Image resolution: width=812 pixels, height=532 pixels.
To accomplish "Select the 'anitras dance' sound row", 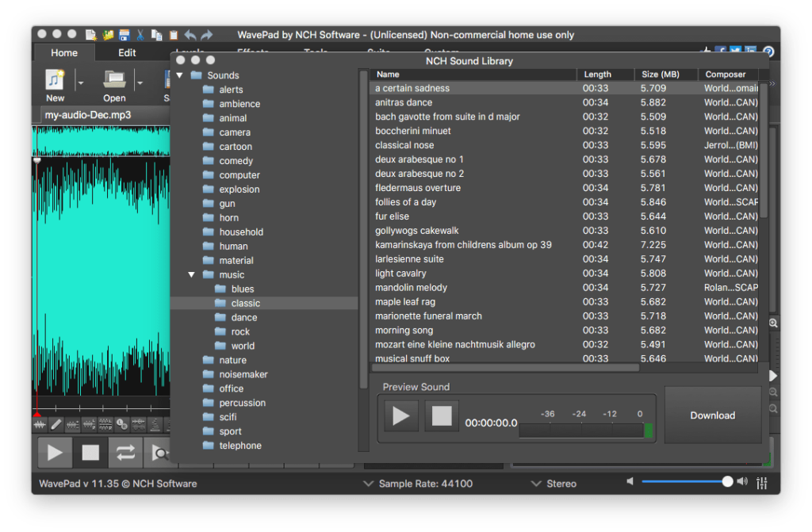I will [x=565, y=102].
